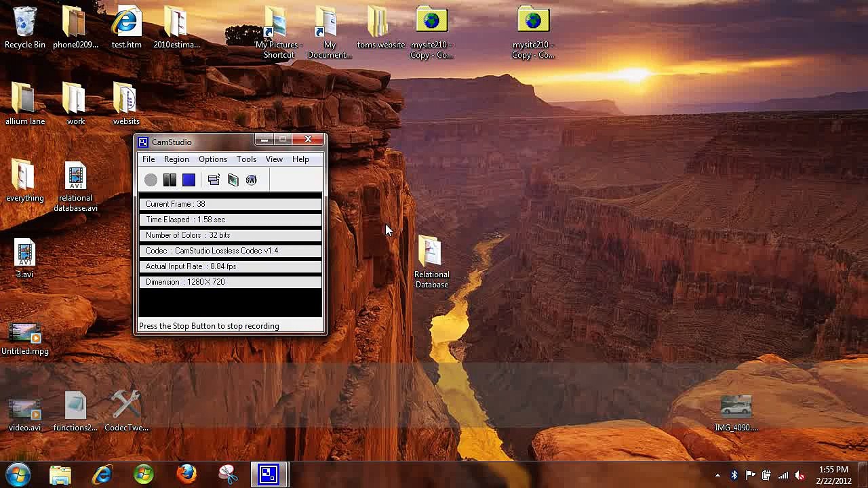The image size is (868, 488).
Task: Open the Options menu
Action: click(213, 159)
